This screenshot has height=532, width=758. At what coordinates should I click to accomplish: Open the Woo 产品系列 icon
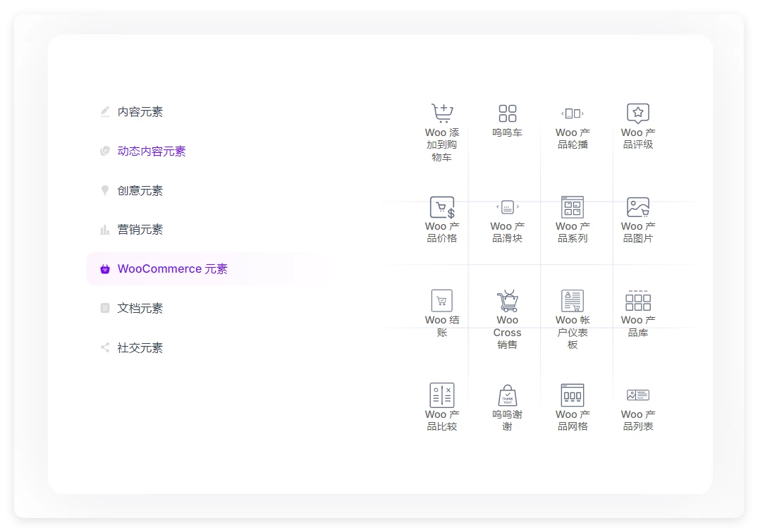click(x=572, y=207)
